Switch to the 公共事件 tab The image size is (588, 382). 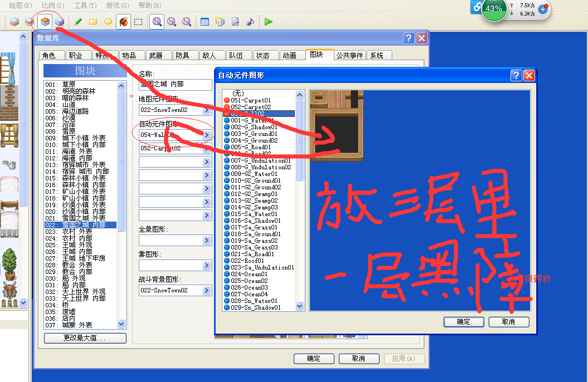pyautogui.click(x=349, y=56)
